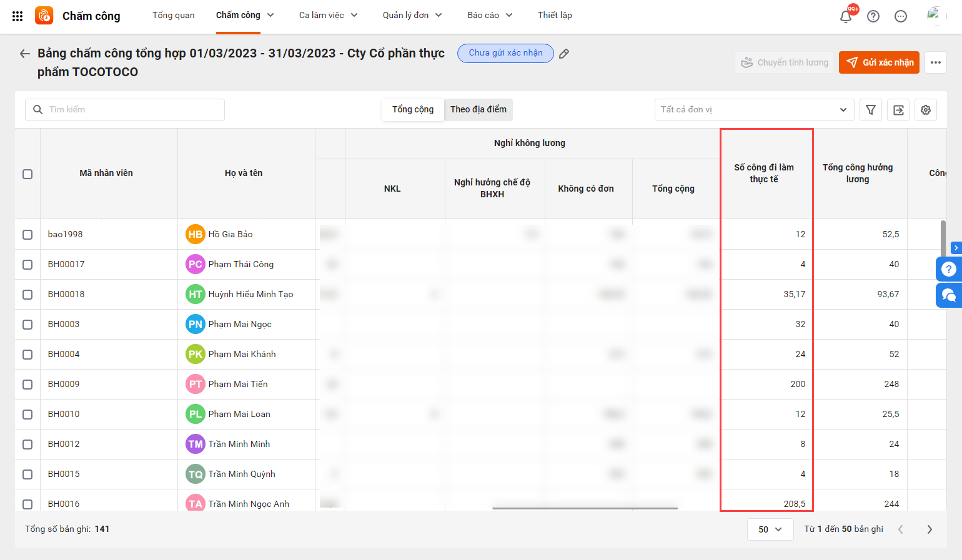962x560 pixels.
Task: Toggle the select-all header checkbox
Action: (27, 174)
